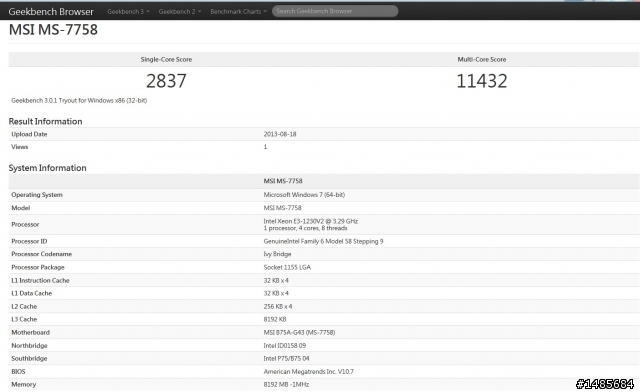This screenshot has height=392, width=640.
Task: Click the MSI B75A-G43 motherboard value
Action: coord(299,332)
